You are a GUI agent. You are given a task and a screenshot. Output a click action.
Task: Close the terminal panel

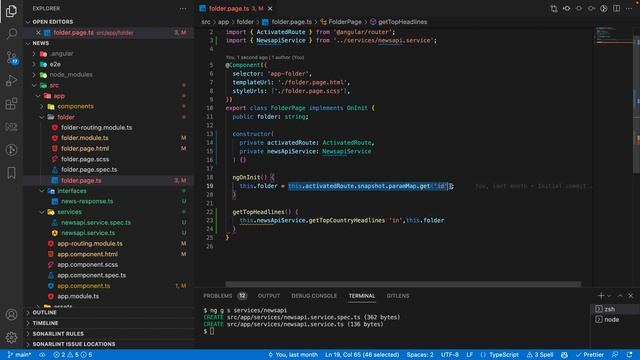[631, 296]
